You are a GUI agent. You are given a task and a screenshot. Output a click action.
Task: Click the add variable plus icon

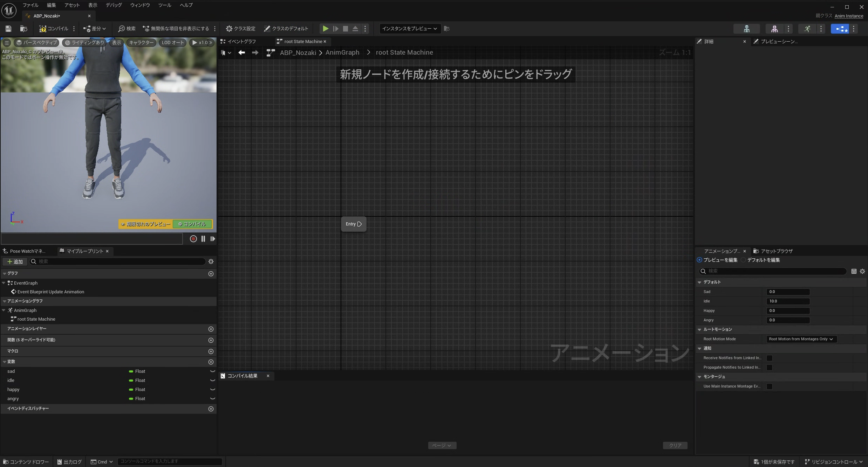pos(211,362)
